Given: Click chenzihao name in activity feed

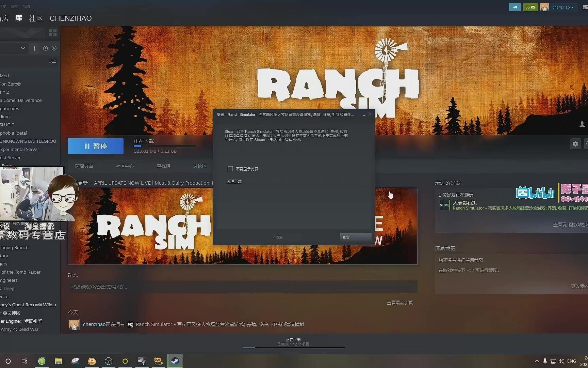Looking at the screenshot, I should (x=94, y=324).
